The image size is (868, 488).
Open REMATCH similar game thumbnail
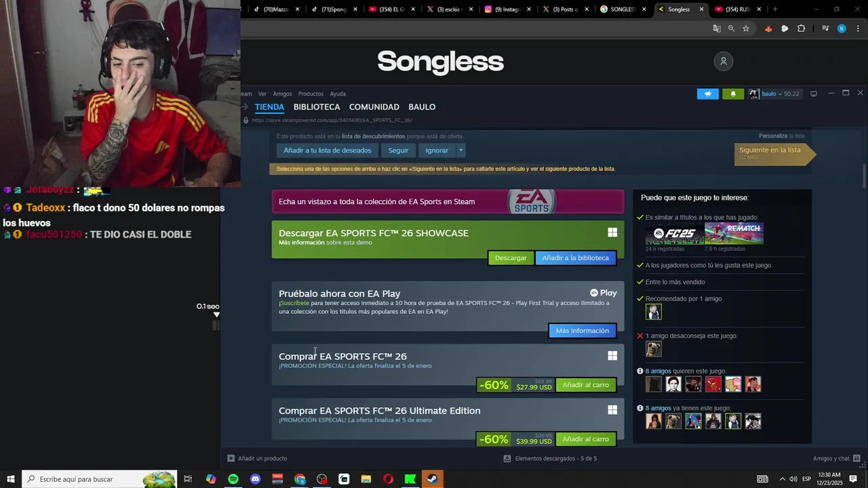coord(734,234)
